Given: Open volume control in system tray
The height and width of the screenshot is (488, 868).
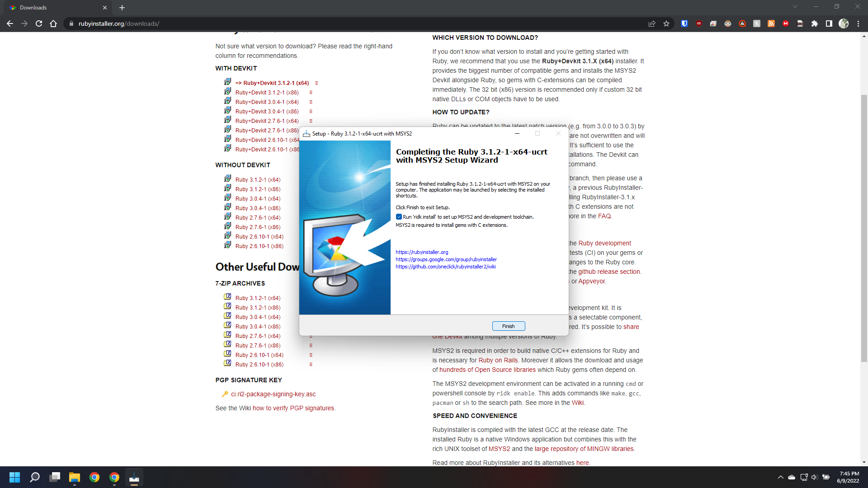Looking at the screenshot, I should click(814, 477).
